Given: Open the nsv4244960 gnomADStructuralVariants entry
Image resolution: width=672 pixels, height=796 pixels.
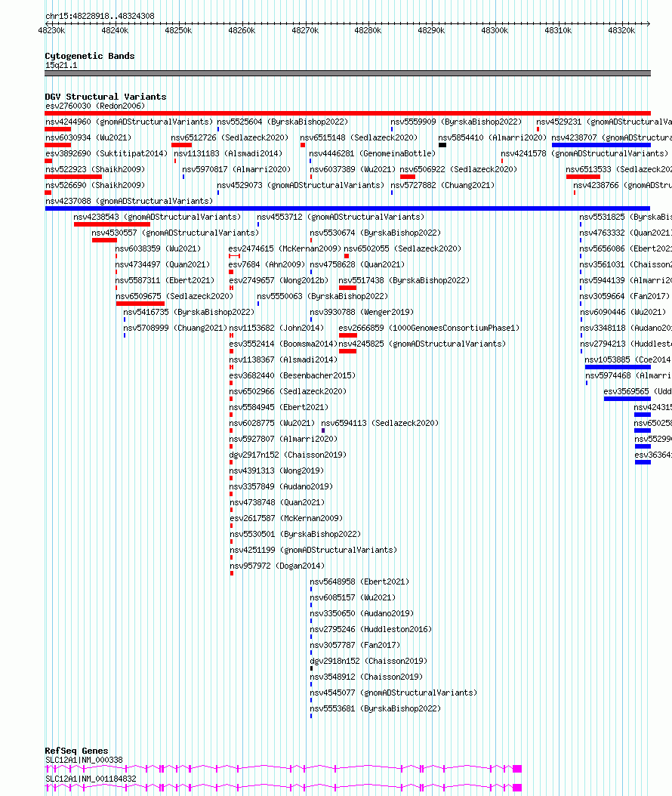Looking at the screenshot, I should tap(129, 122).
